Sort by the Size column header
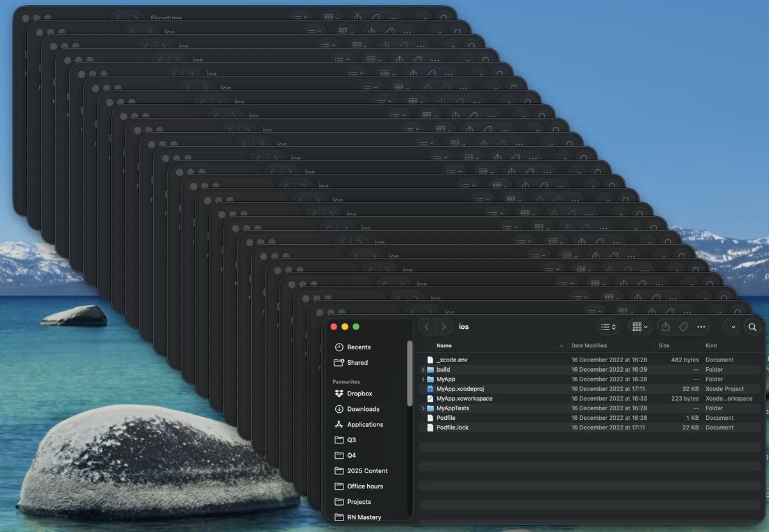 click(x=664, y=345)
